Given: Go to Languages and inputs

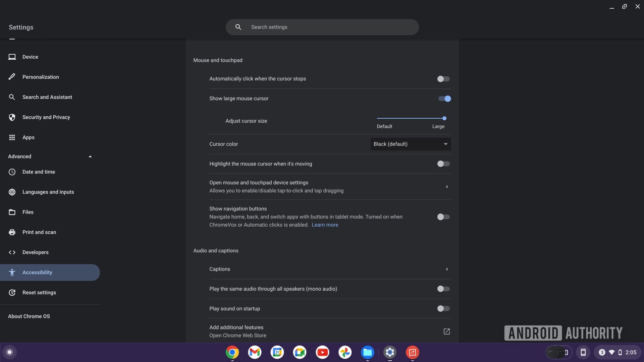Looking at the screenshot, I should [48, 192].
